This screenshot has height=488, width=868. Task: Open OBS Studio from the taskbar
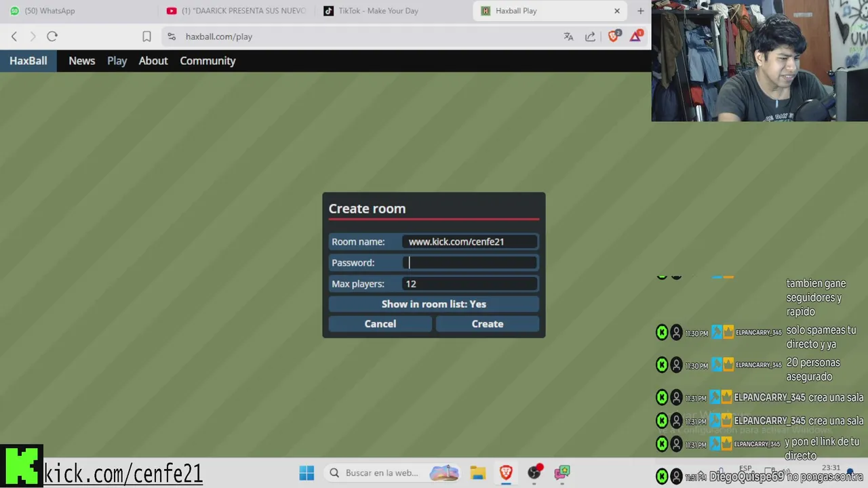tap(535, 472)
